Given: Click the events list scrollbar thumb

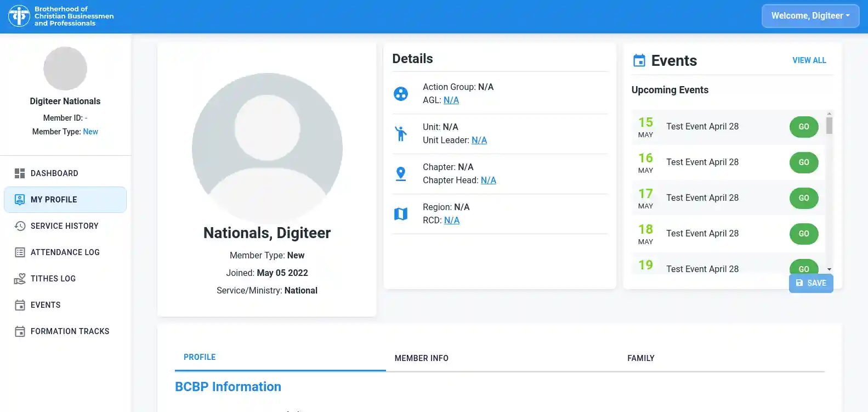Looking at the screenshot, I should [x=829, y=126].
